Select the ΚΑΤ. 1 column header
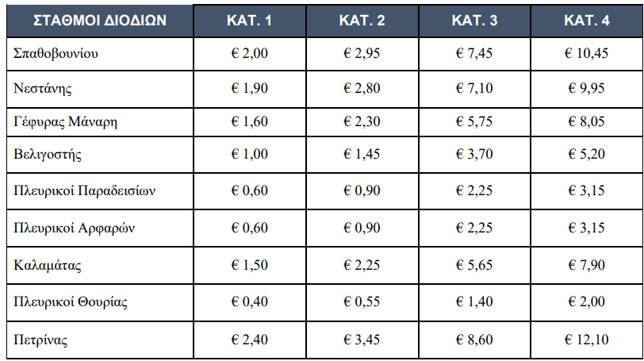644x361 pixels. [x=249, y=20]
